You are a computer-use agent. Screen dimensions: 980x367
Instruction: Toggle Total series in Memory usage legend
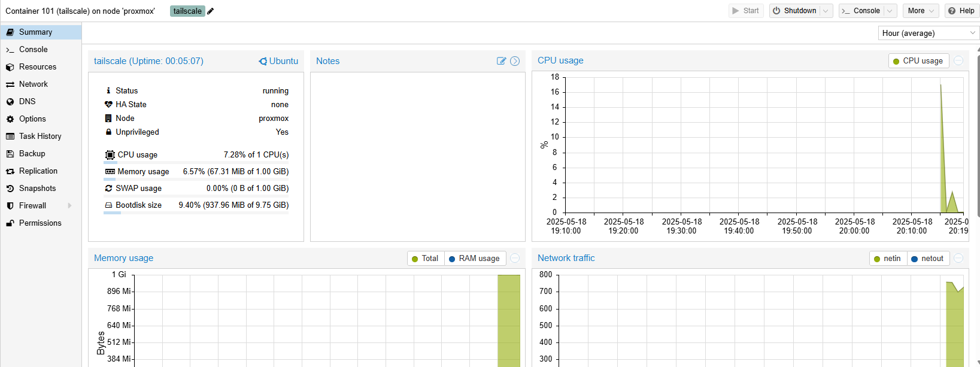(425, 259)
